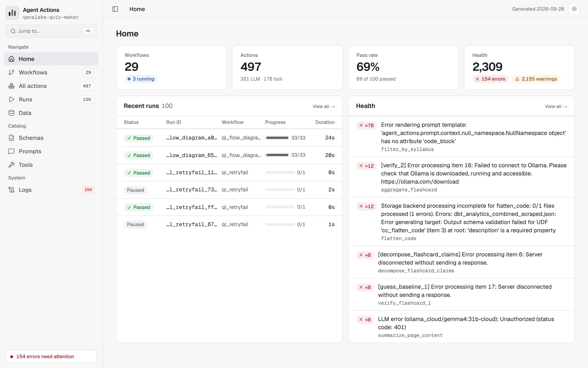Open run …low_diagram_a0…
This screenshot has width=588, height=368.
click(x=192, y=138)
